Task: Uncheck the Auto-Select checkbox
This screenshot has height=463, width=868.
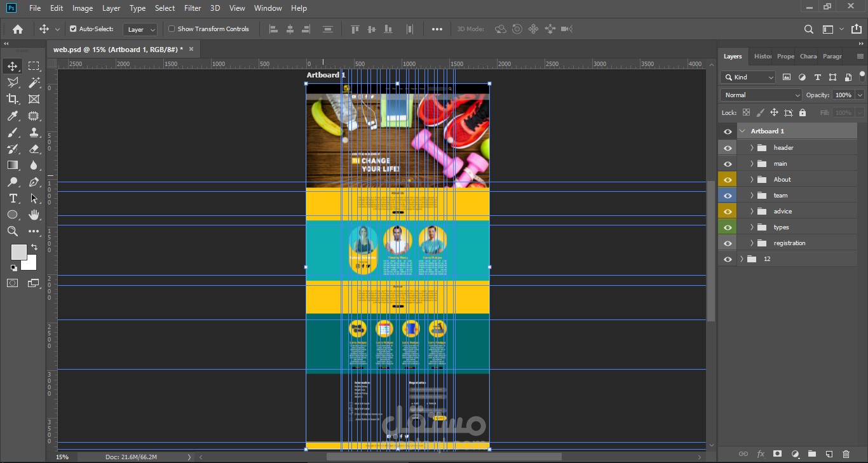Action: (x=73, y=29)
